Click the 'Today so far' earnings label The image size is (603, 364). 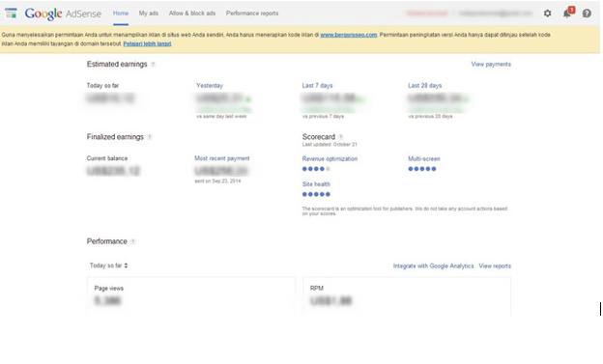[102, 86]
